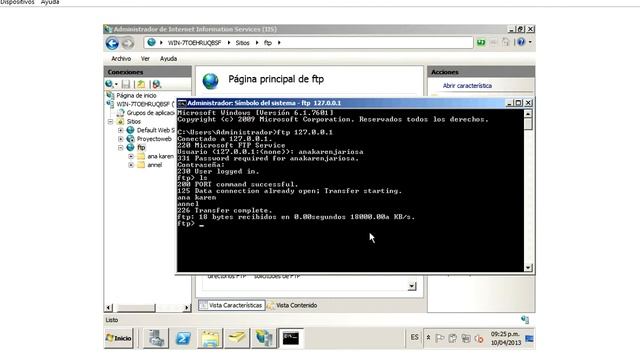Open the Archivo menu

(121, 59)
